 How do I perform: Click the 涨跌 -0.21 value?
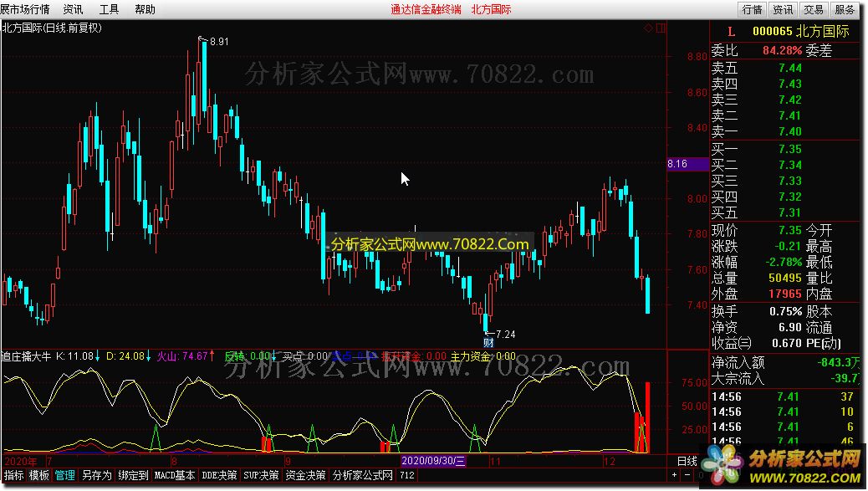tap(787, 246)
